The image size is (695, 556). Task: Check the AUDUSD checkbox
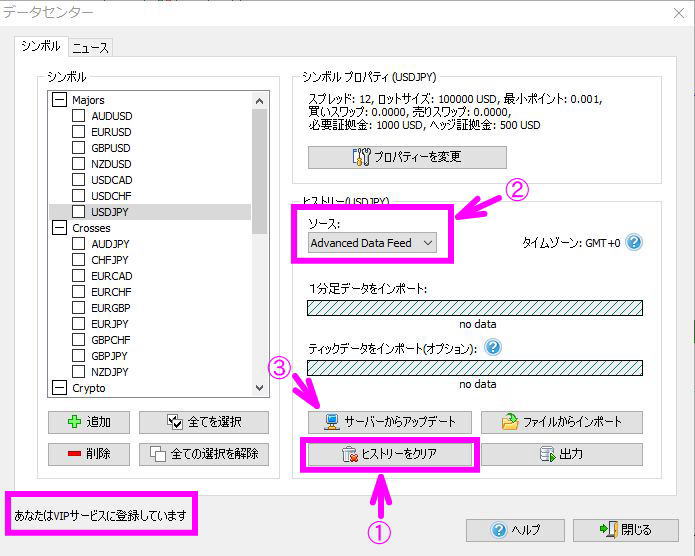click(78, 116)
